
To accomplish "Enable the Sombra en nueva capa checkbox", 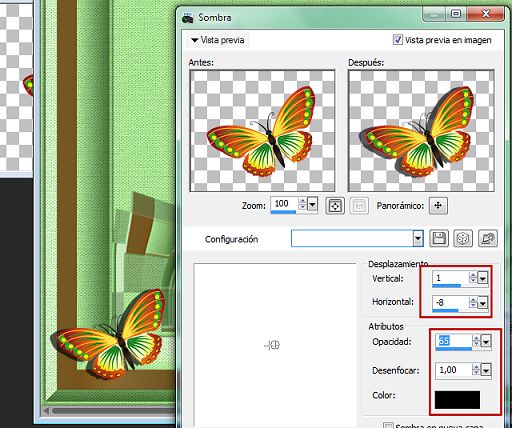I will click(x=388, y=425).
